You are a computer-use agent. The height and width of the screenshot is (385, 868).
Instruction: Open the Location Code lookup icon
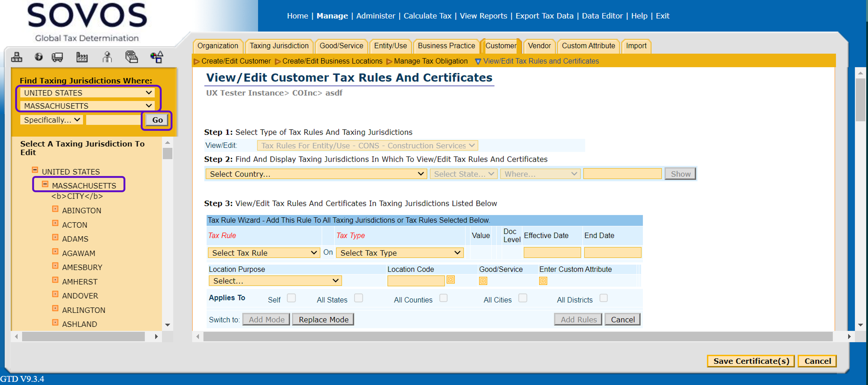[x=451, y=280]
